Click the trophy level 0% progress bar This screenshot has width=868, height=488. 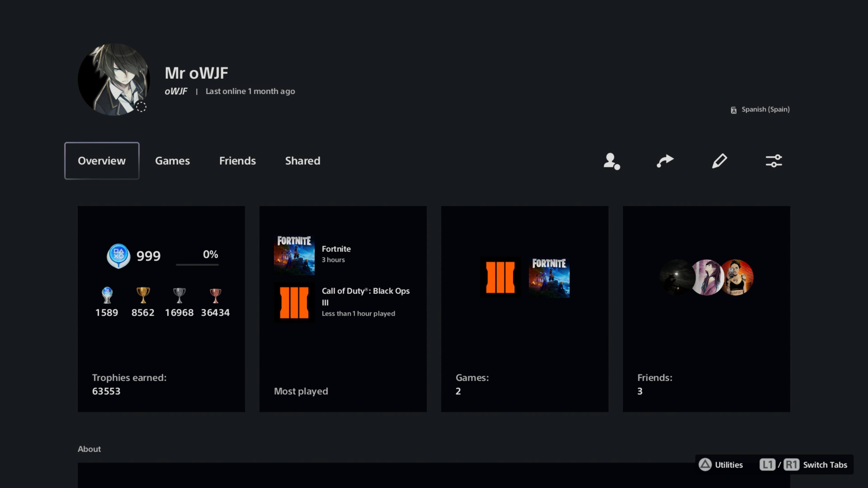197,265
